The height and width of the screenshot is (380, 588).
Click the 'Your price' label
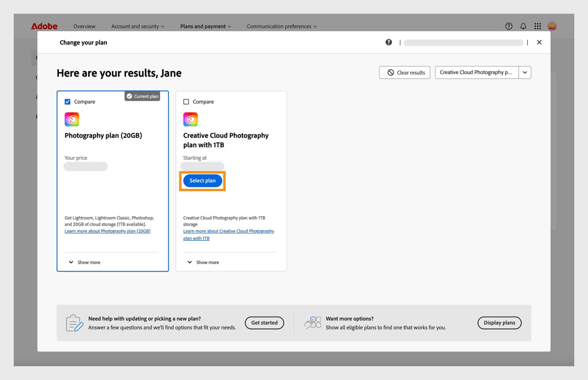[x=76, y=158]
